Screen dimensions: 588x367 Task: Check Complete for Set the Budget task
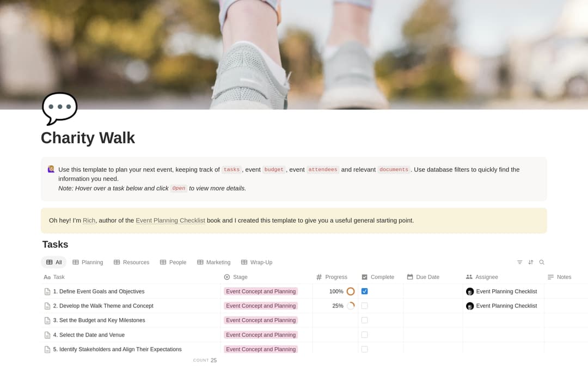(364, 320)
